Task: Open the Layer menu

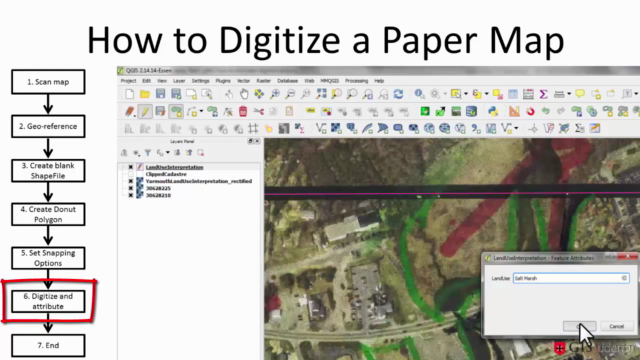Action: click(x=179, y=81)
